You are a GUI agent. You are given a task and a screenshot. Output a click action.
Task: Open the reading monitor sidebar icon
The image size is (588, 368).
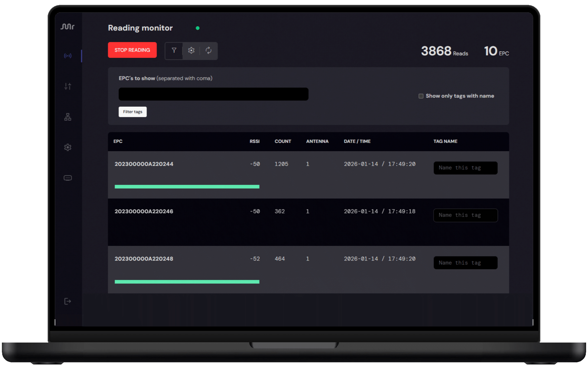[x=68, y=56]
